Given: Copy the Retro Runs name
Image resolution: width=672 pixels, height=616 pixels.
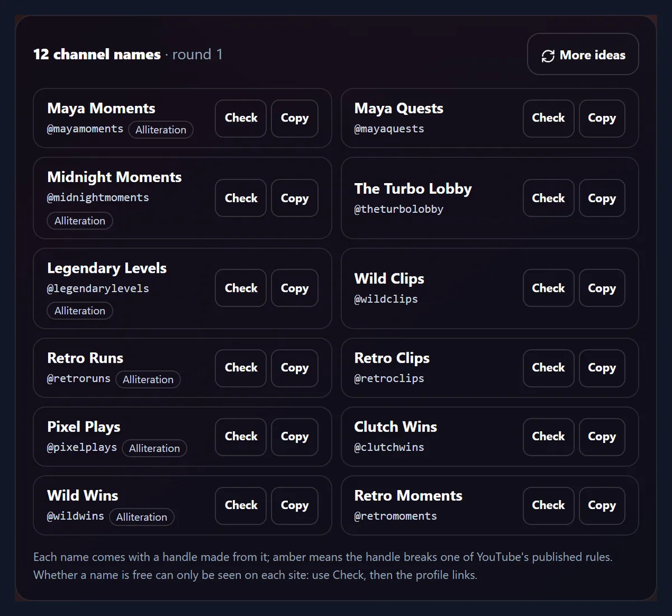Looking at the screenshot, I should (x=295, y=368).
